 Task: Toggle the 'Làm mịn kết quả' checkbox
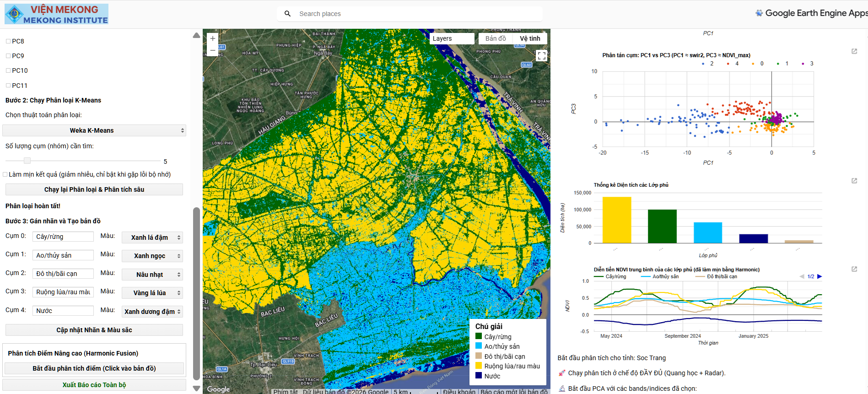coord(5,174)
